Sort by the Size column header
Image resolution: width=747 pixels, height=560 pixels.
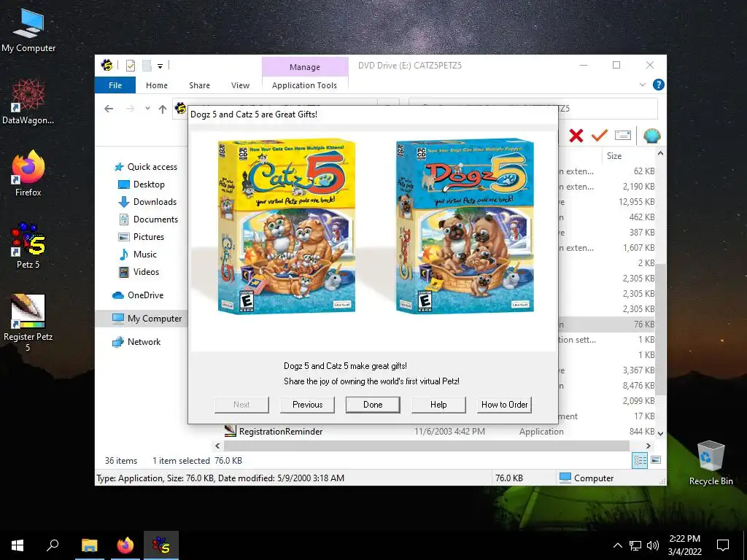pos(614,156)
